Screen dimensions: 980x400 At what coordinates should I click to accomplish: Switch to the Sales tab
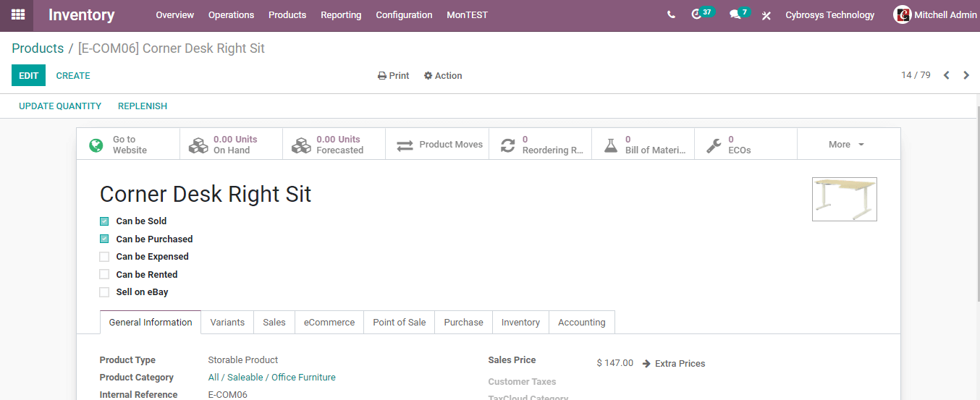click(x=274, y=323)
